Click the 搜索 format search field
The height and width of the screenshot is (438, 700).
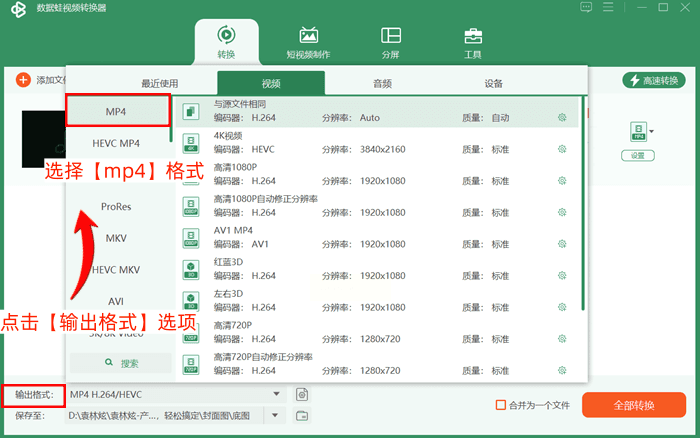(121, 363)
